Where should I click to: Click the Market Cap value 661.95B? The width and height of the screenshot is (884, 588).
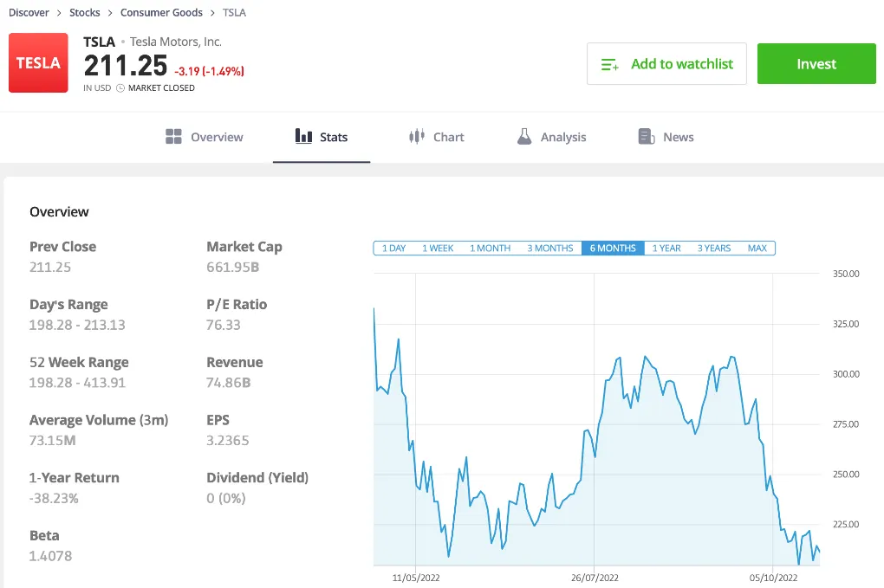coord(233,267)
